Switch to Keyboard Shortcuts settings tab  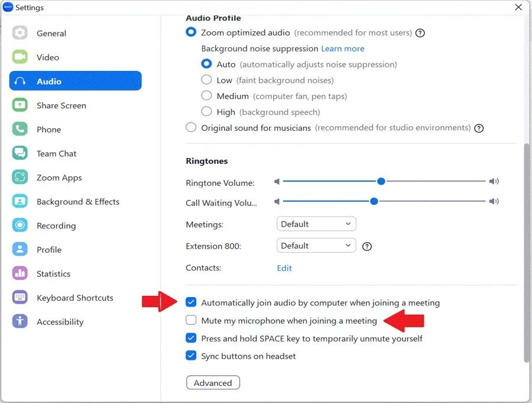coord(75,298)
